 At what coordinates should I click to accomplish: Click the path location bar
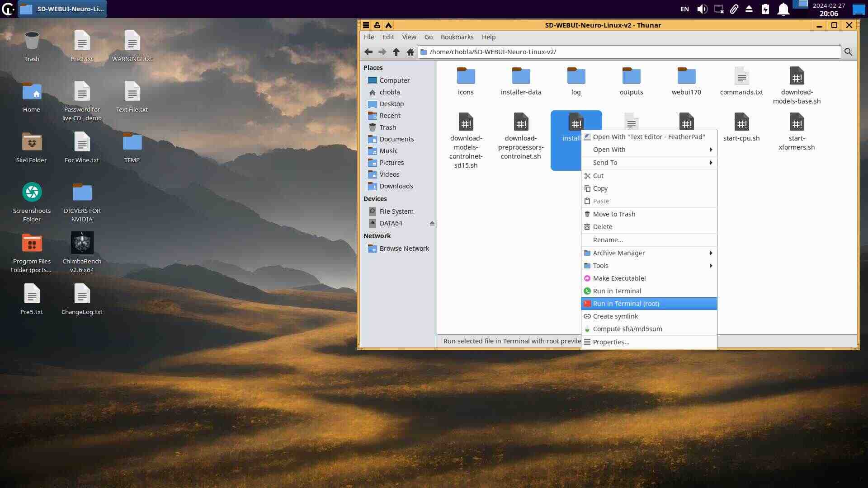point(628,52)
